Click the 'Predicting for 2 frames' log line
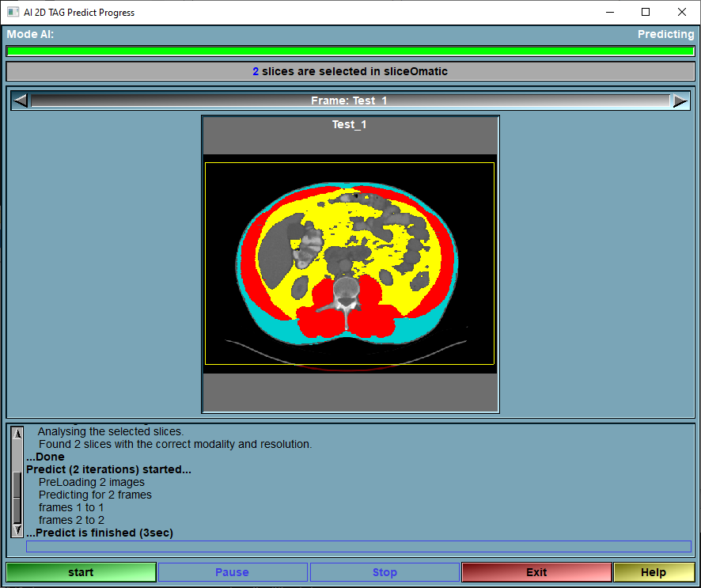701x588 pixels. (x=95, y=495)
